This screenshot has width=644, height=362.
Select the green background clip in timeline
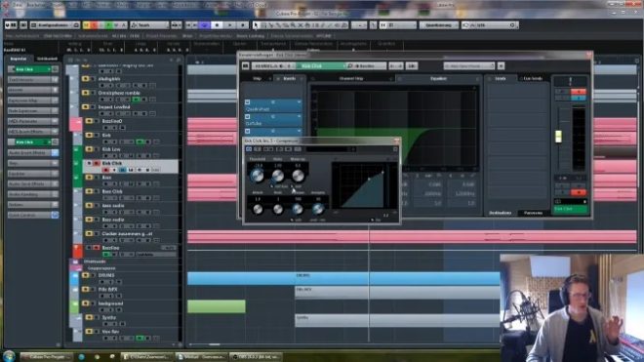point(217,306)
